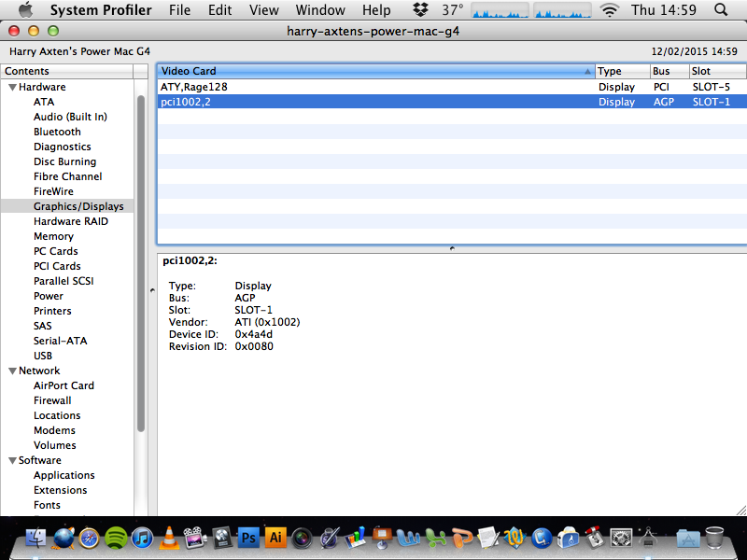Collapse the Software section triangle
Image resolution: width=747 pixels, height=560 pixels.
(x=13, y=460)
